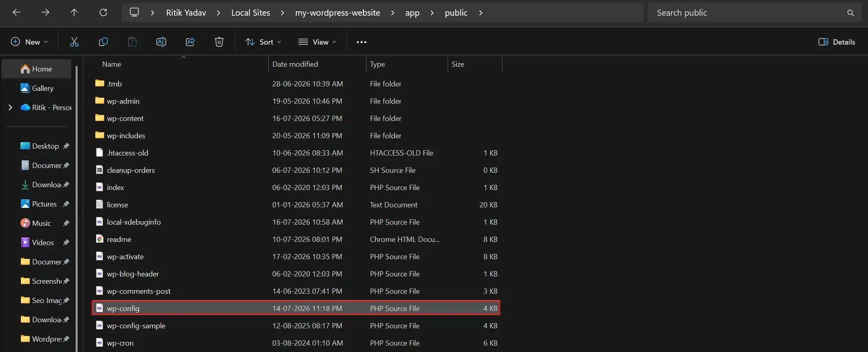The width and height of the screenshot is (868, 352).
Task: Sort by the Size column header
Action: click(458, 64)
